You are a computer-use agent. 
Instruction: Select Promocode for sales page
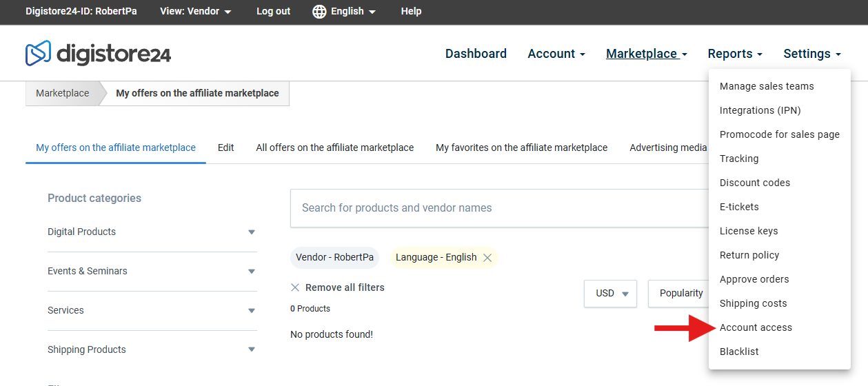(779, 134)
